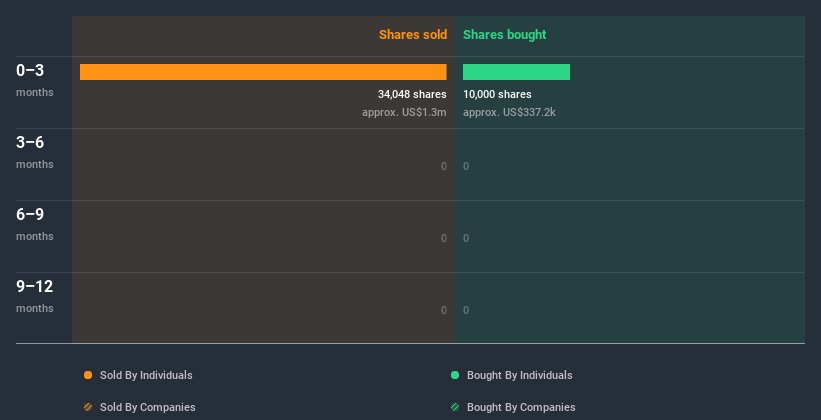
Task: Click the orange Sold By Individuals legend dot
Action: pos(88,375)
